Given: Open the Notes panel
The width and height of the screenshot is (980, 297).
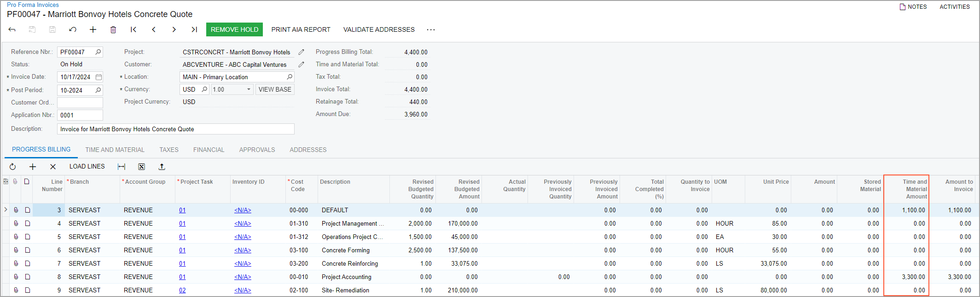Looking at the screenshot, I should click(913, 7).
